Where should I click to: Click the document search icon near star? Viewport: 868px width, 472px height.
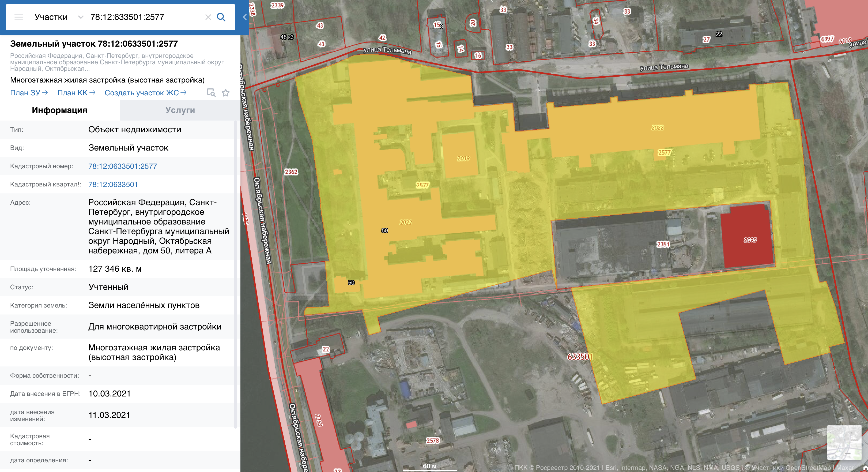coord(211,93)
